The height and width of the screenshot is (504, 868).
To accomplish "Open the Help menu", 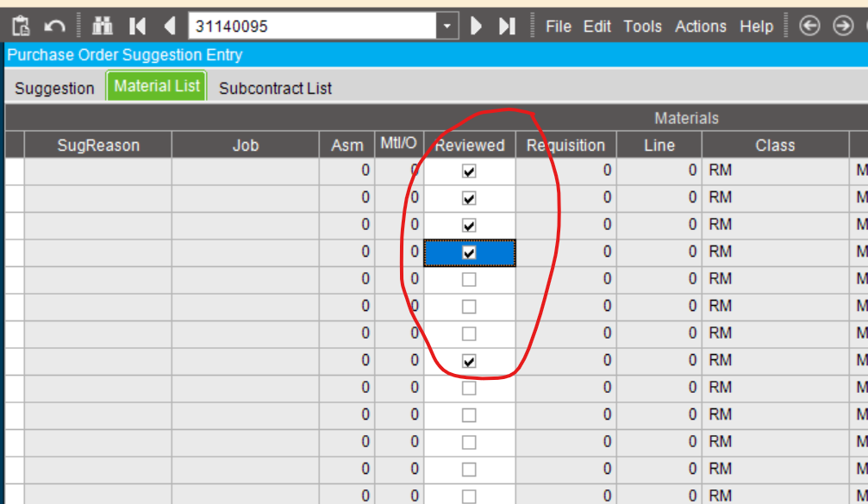I will (x=756, y=27).
